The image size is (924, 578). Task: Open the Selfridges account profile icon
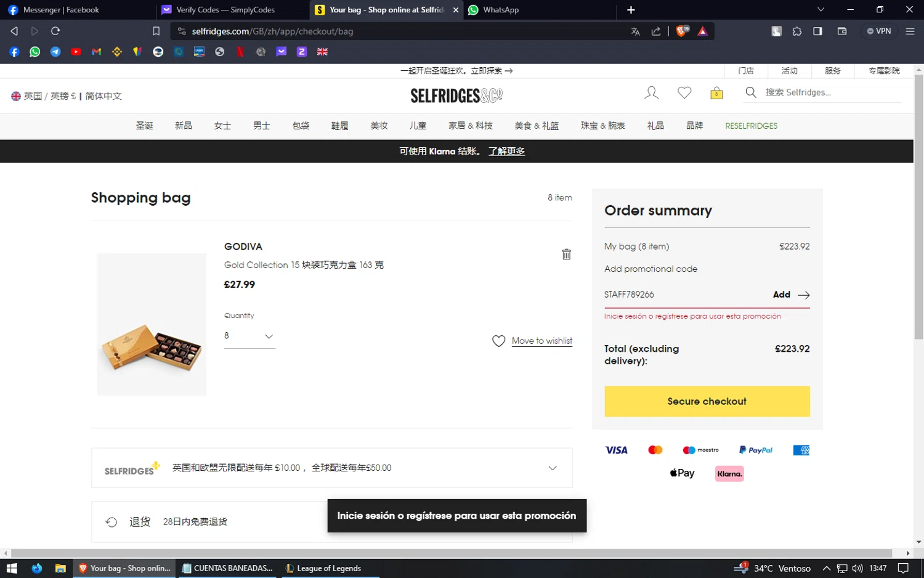(651, 93)
